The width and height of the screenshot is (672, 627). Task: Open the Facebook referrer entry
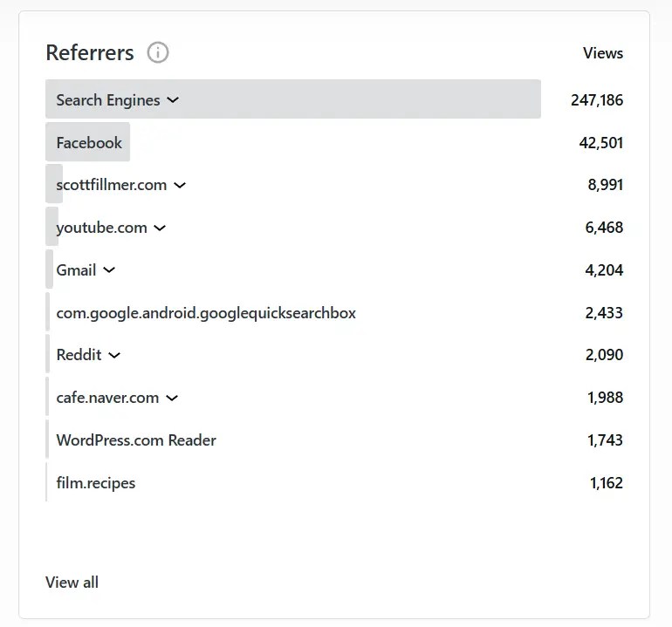[x=89, y=142]
